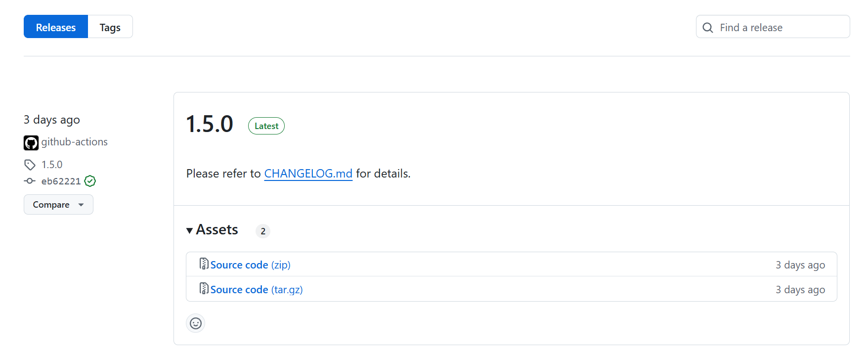Viewport: 868px width, 357px height.
Task: Open the 1.5.0 release title
Action: (x=210, y=124)
